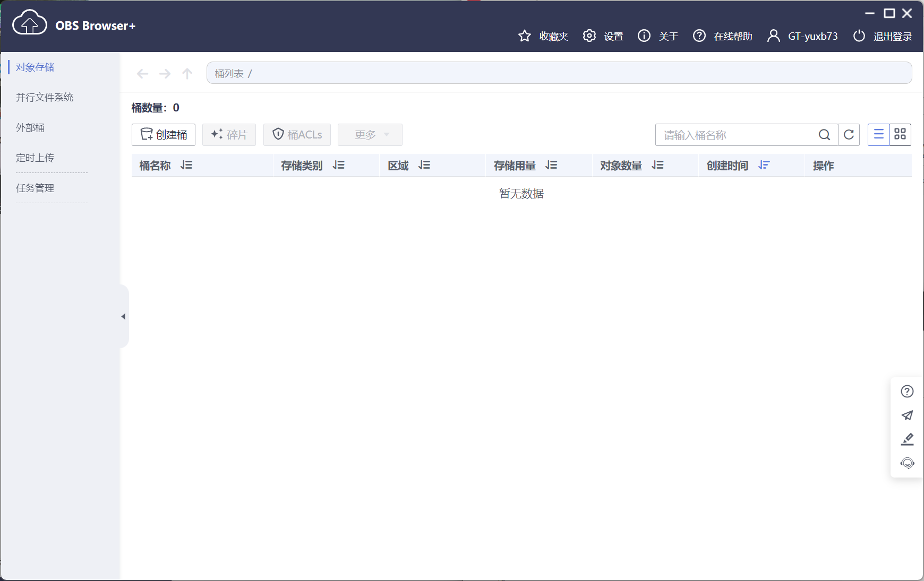Click the OBS Browser+ cloud logo
This screenshot has height=581, width=924.
pos(30,22)
